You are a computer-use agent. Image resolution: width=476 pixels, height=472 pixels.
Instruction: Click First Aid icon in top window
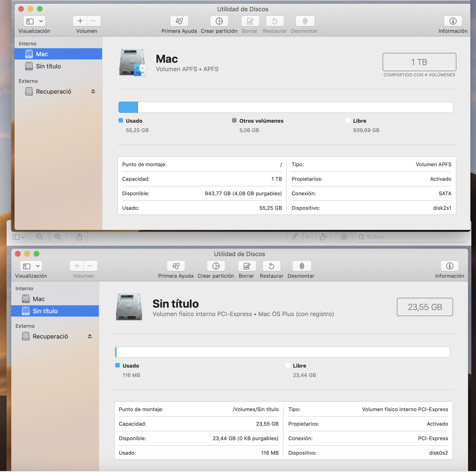tap(179, 21)
